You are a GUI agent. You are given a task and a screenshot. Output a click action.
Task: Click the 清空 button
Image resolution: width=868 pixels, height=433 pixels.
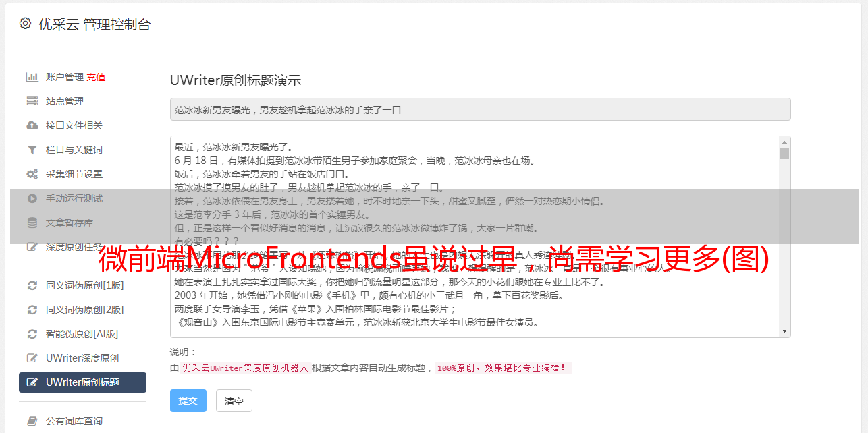tap(234, 401)
